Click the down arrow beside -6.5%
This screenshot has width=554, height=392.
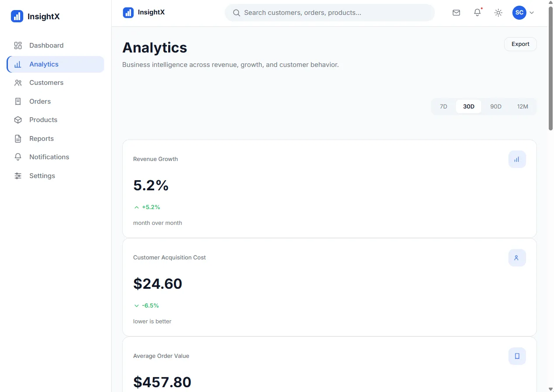[x=137, y=306]
